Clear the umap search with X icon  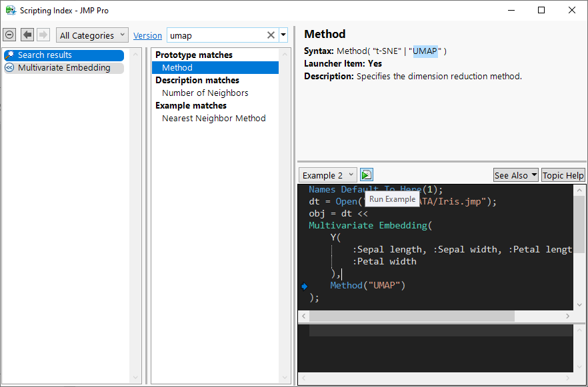point(271,35)
